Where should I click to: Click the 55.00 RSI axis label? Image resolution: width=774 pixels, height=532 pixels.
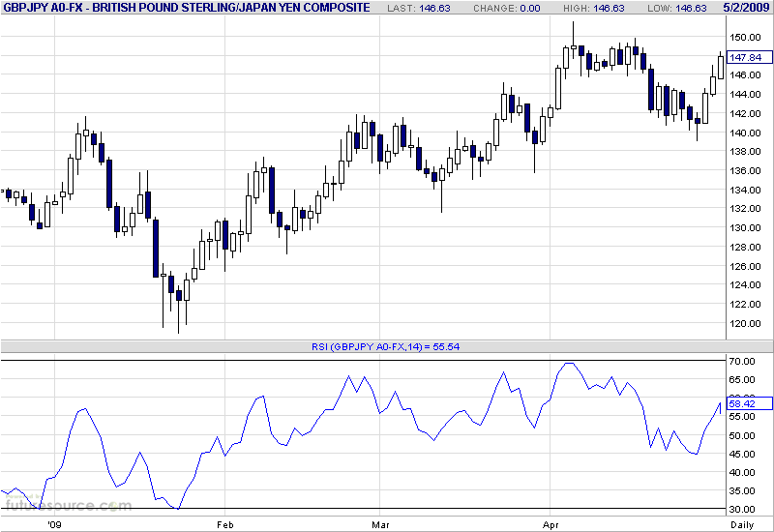click(x=742, y=417)
